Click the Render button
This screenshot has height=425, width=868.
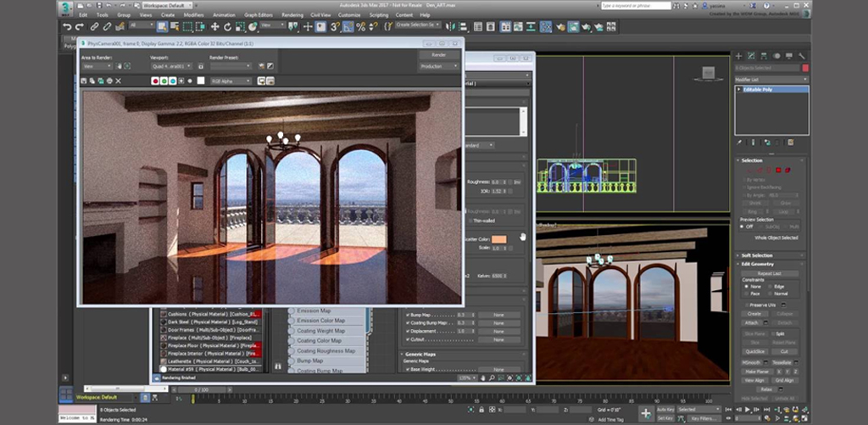(439, 54)
